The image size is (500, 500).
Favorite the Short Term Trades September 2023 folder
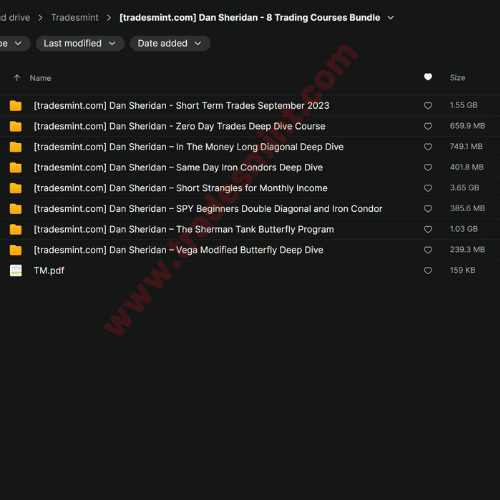pos(428,106)
